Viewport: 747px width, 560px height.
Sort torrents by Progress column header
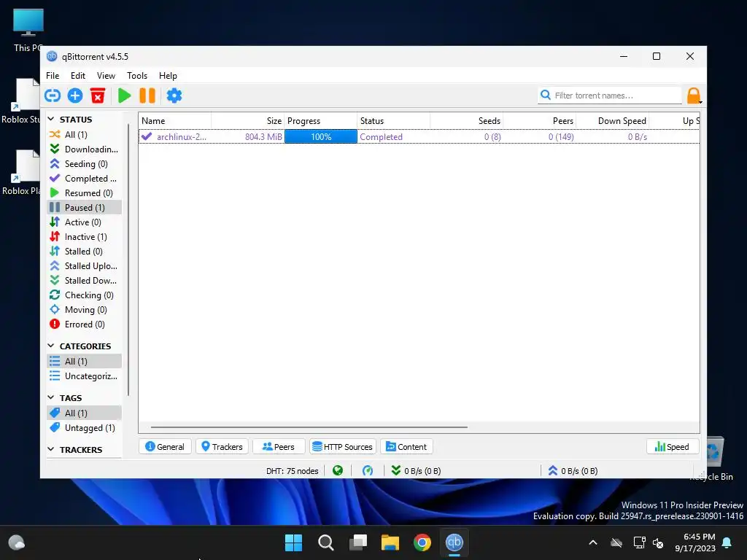pos(321,121)
